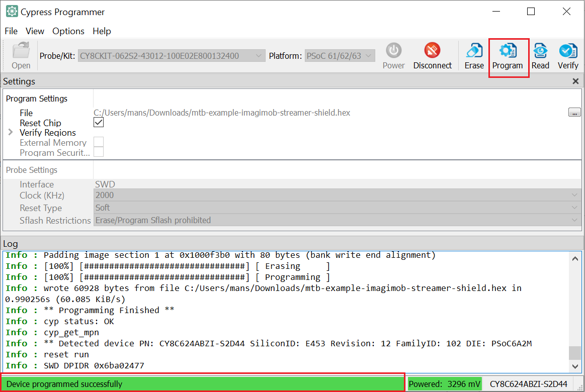Click the 'Padding image section 1' log line
The image size is (585, 392).
tap(220, 255)
